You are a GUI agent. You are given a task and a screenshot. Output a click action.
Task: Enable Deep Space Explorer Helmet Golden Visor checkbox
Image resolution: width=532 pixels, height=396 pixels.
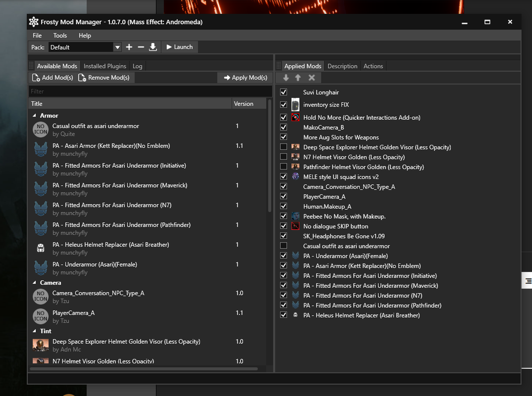click(x=284, y=147)
